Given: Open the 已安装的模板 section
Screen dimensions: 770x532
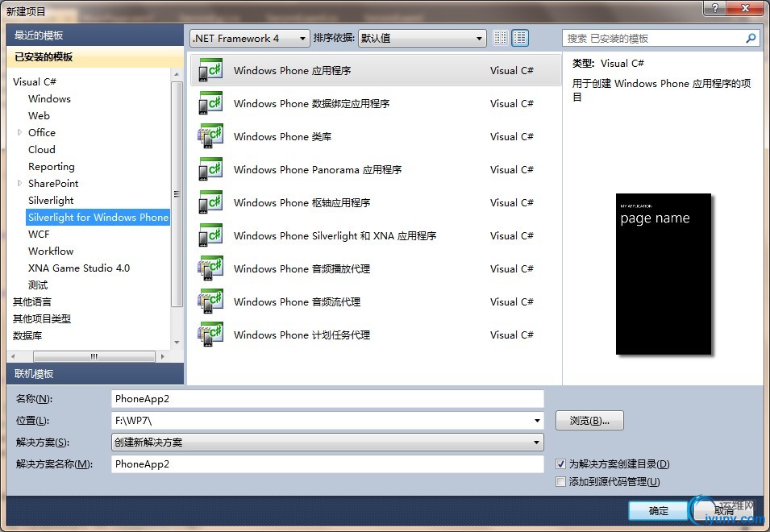Looking at the screenshot, I should (95, 57).
